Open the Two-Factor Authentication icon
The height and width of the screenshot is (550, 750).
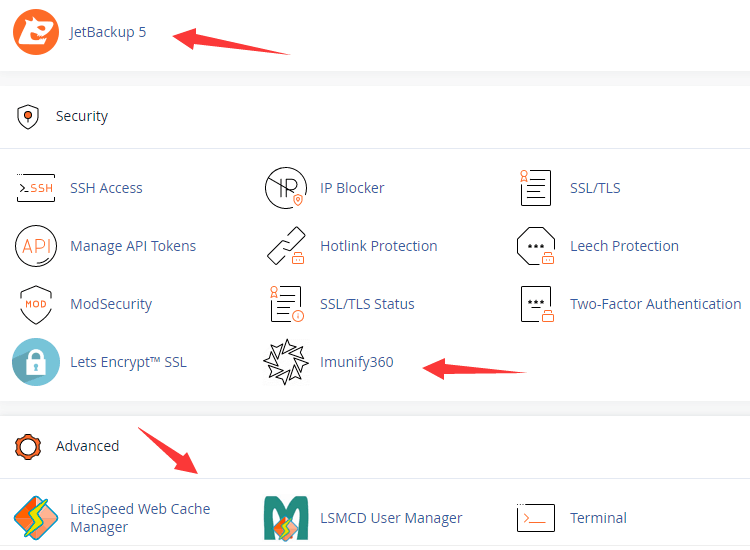[x=535, y=304]
